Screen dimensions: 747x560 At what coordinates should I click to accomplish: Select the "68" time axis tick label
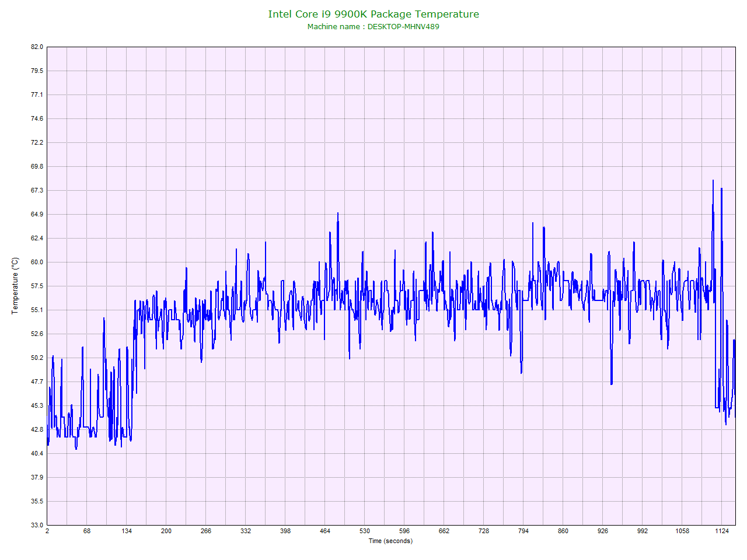(x=87, y=531)
